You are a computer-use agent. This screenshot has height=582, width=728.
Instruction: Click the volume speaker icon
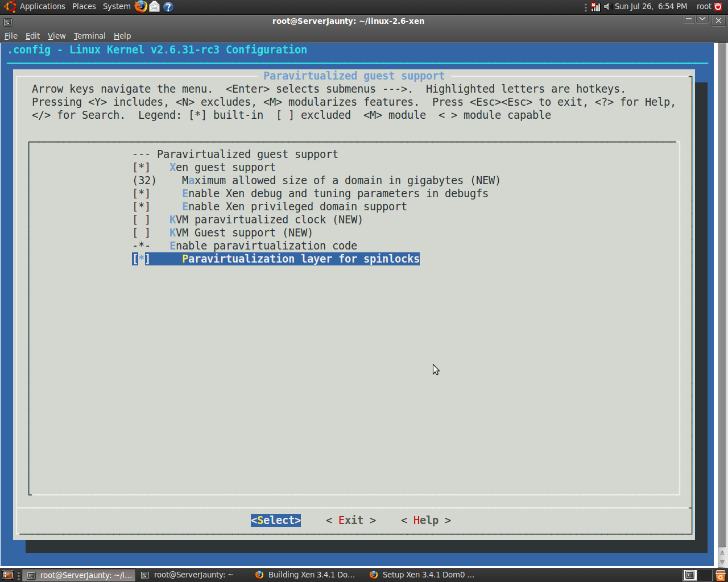pos(607,7)
